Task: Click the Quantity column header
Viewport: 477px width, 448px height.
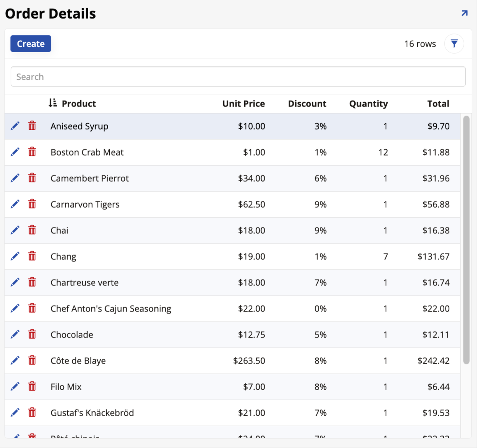Action: click(x=368, y=103)
